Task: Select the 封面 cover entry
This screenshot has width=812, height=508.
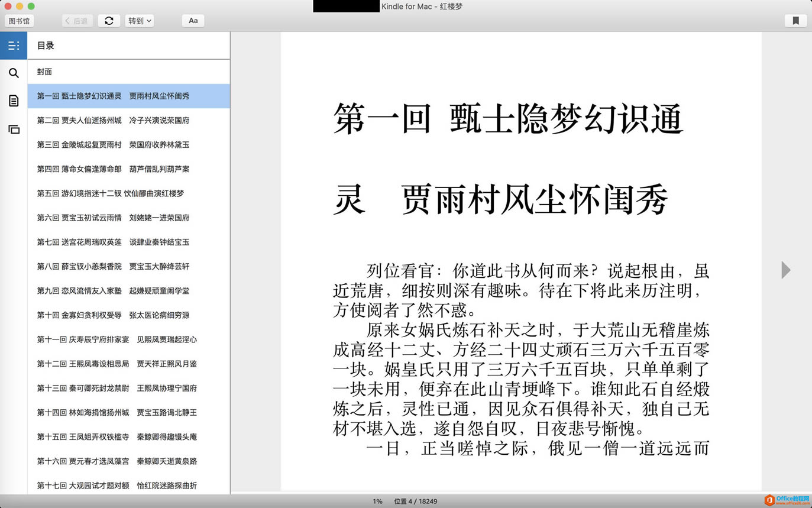Action: (44, 72)
